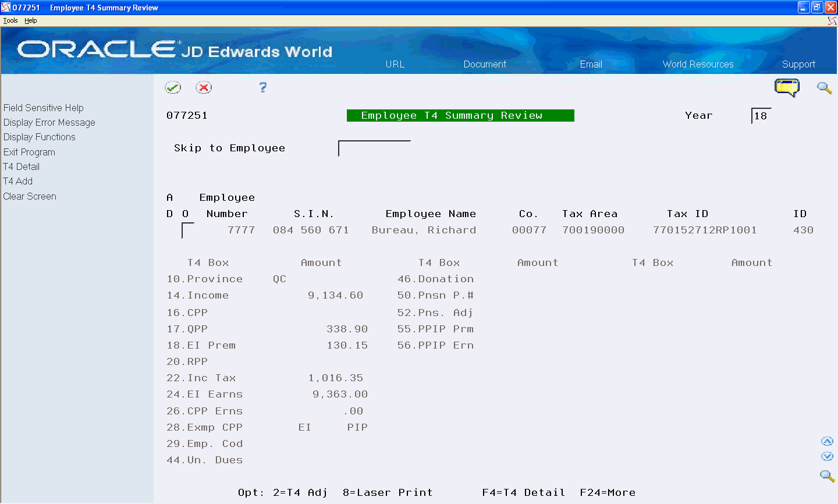Click the 44.Un. Dues box label
Screen dimensions: 838x504
tap(205, 460)
